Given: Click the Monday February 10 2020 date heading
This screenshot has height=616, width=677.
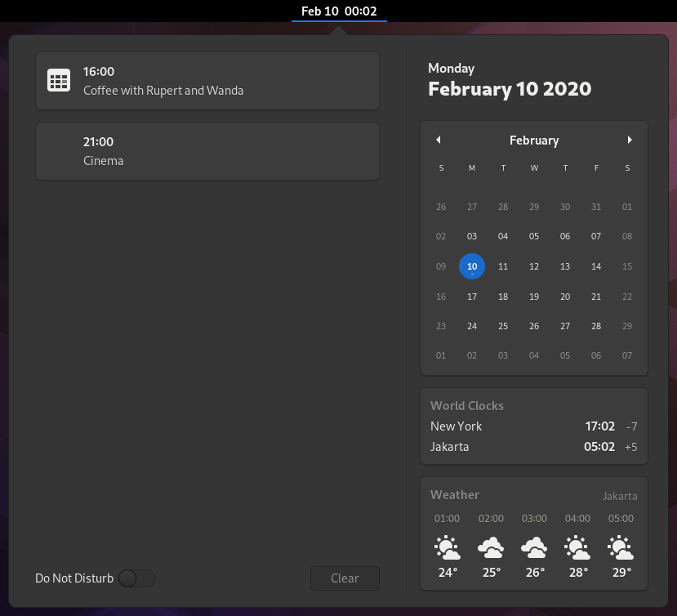Looking at the screenshot, I should [x=510, y=81].
